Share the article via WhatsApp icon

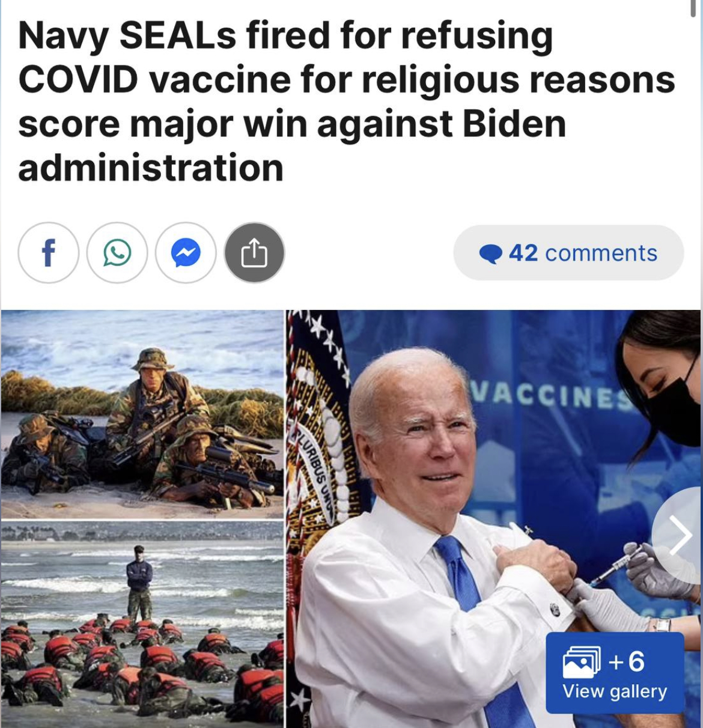point(117,253)
